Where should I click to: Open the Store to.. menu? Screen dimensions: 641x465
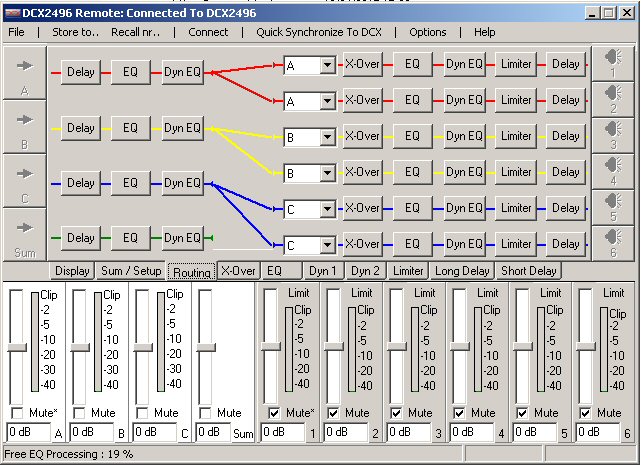[x=76, y=32]
